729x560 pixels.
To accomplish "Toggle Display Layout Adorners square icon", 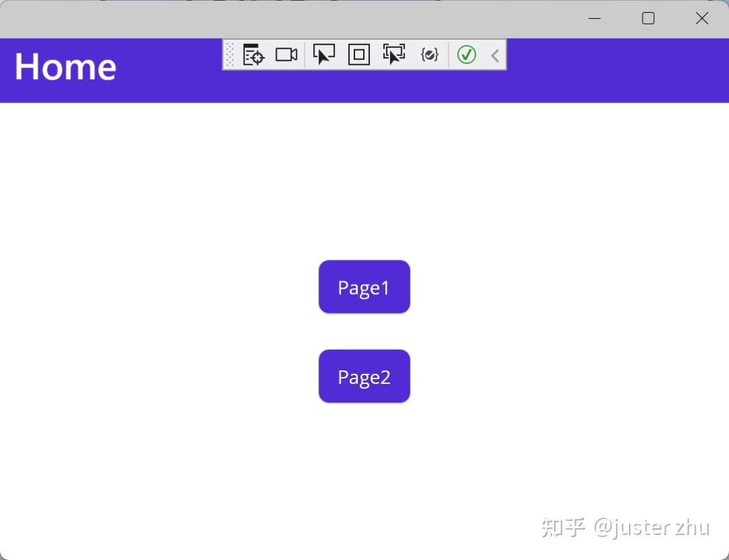I will [x=359, y=55].
